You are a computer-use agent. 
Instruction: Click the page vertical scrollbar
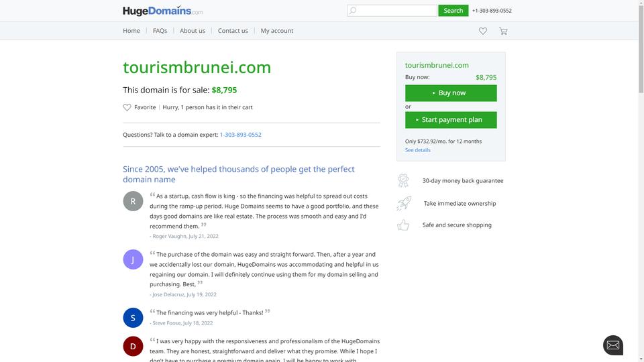coord(641,181)
